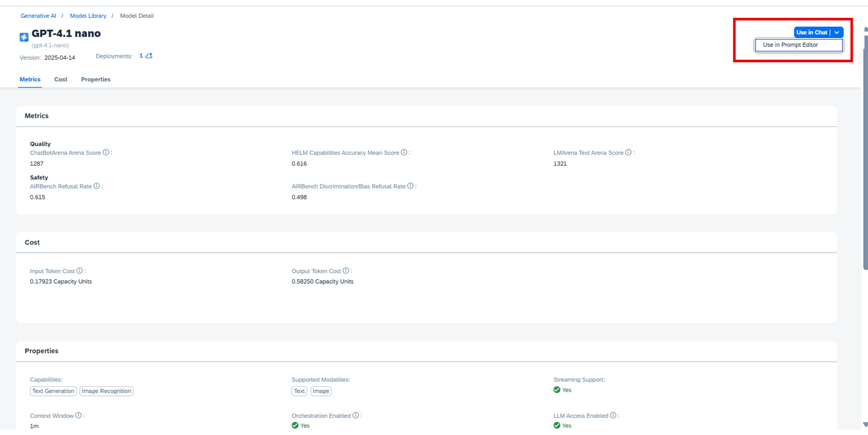868x435 pixels.
Task: Click the LMArena score value 1321
Action: click(x=560, y=163)
